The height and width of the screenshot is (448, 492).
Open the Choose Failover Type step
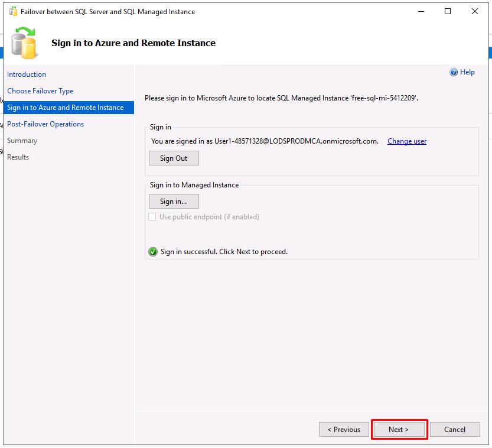[x=40, y=91]
